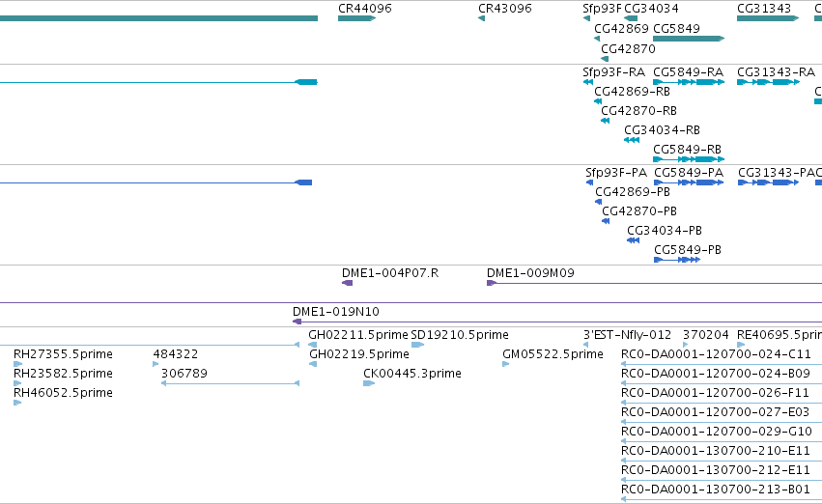Click the CG5849-PA protein label
This screenshot has width=822, height=504.
(689, 173)
